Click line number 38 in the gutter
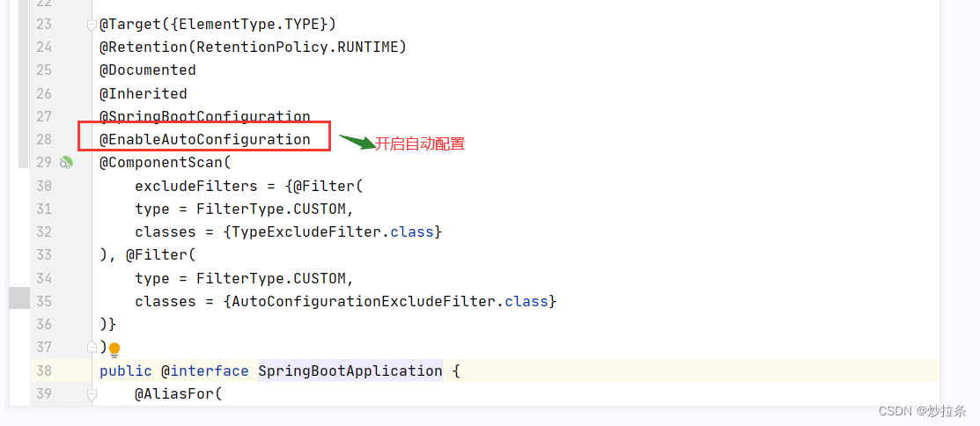Screen dimensions: 980x426 coord(44,371)
